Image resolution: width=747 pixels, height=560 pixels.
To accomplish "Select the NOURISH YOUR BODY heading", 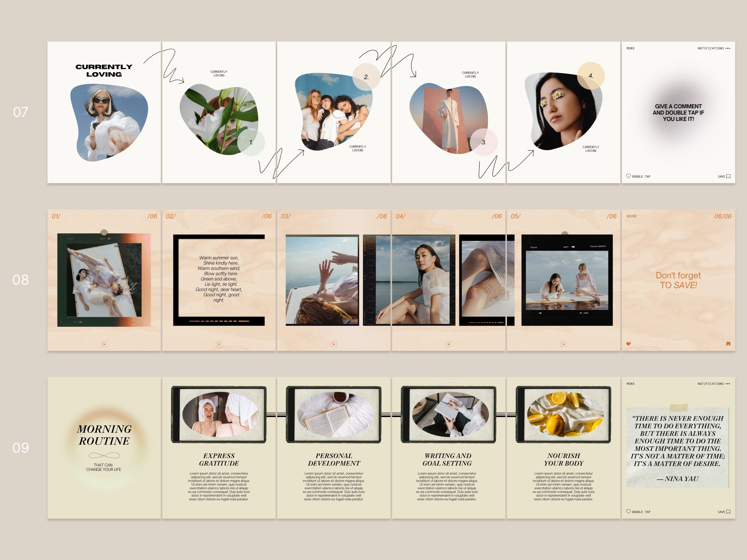I will point(564,460).
